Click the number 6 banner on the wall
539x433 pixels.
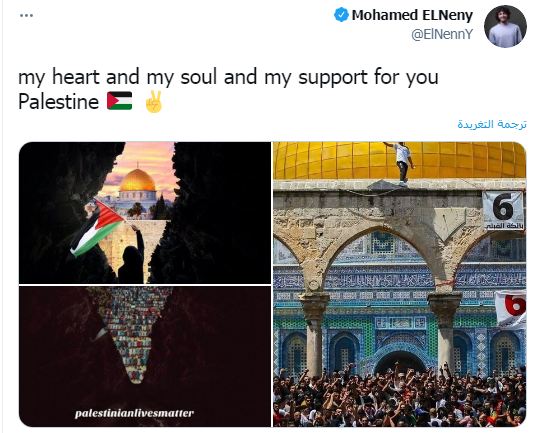tap(503, 211)
